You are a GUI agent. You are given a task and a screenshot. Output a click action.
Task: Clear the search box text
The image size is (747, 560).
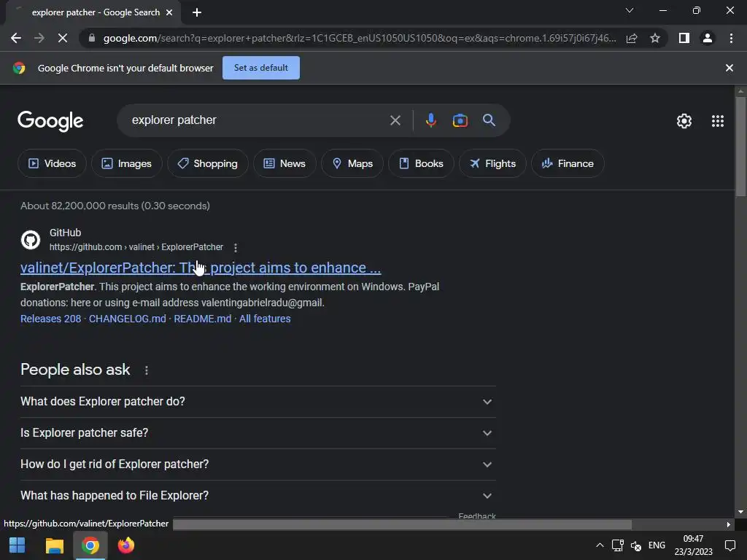tap(395, 120)
